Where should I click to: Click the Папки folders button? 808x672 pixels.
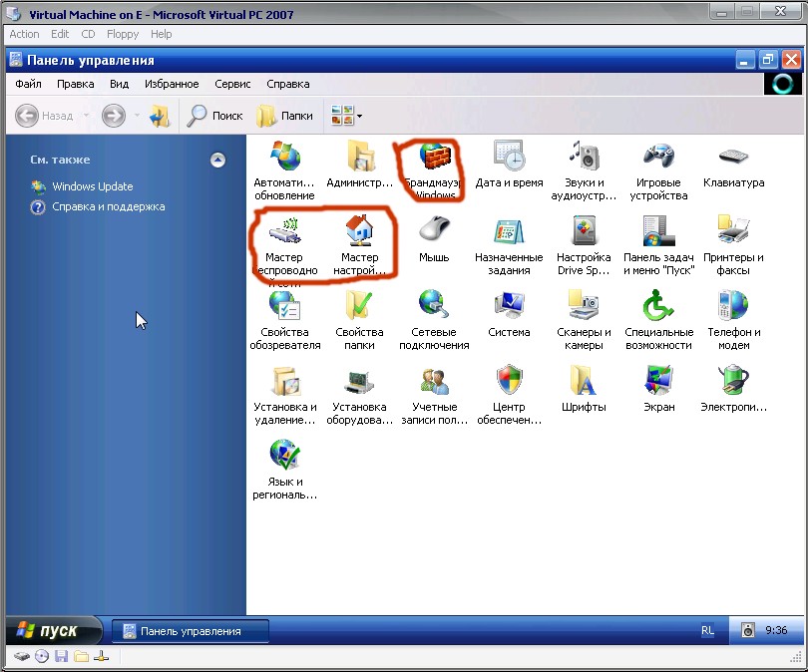tap(285, 116)
